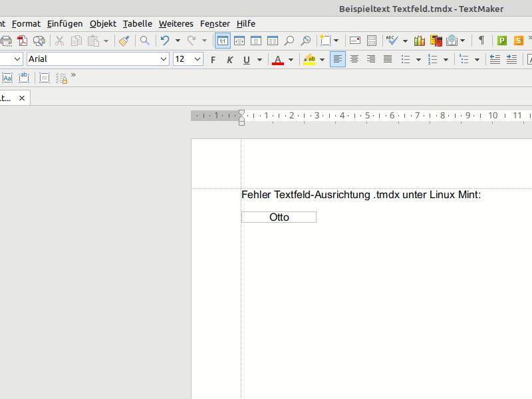
Task: Open the highlighter color dropdown arrow
Action: click(323, 60)
